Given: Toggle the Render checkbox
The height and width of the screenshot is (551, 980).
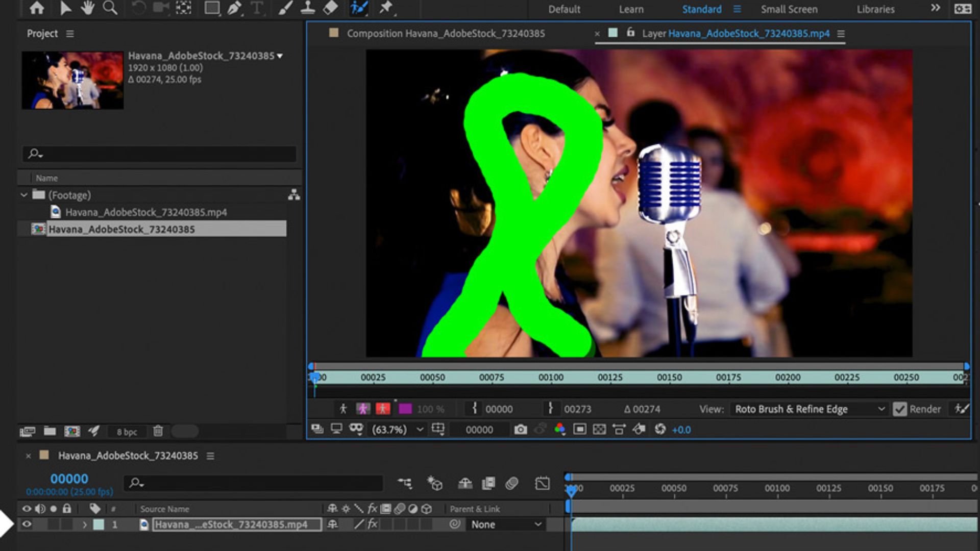Looking at the screenshot, I should click(x=900, y=409).
